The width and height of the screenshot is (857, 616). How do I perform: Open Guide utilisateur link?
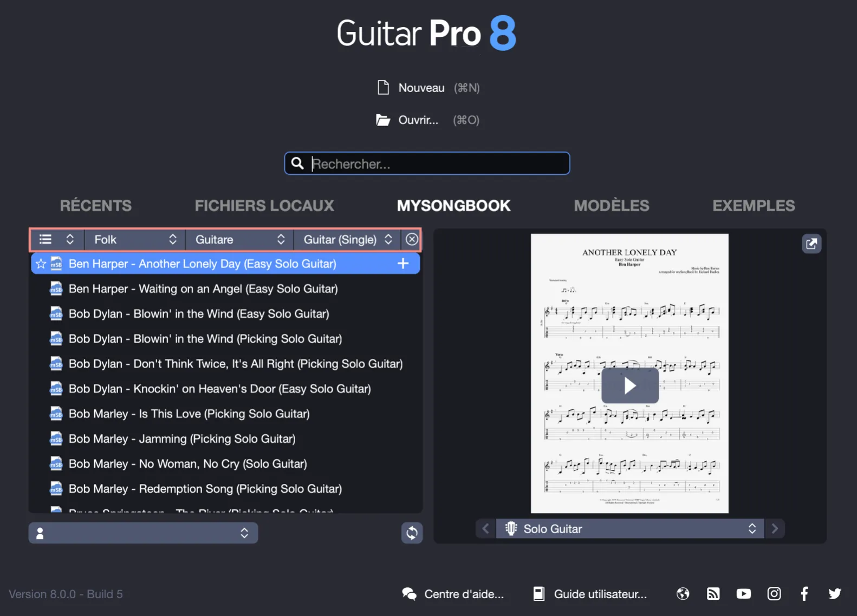click(600, 594)
